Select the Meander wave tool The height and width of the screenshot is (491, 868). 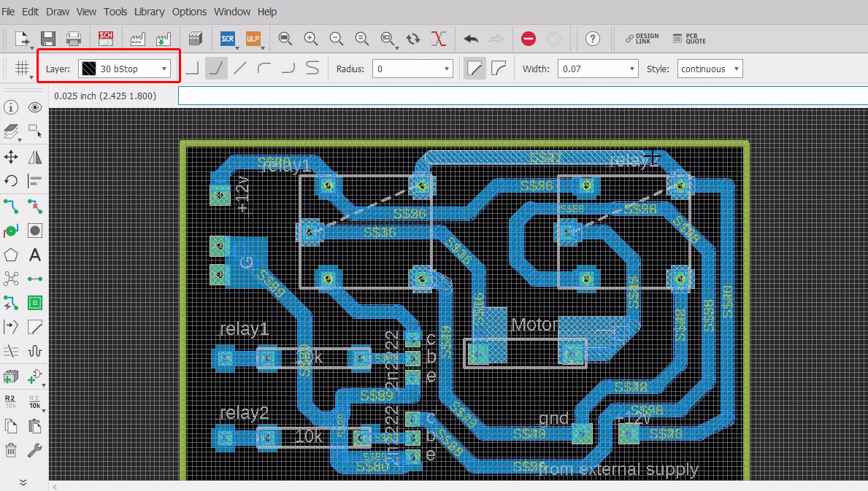(x=35, y=351)
